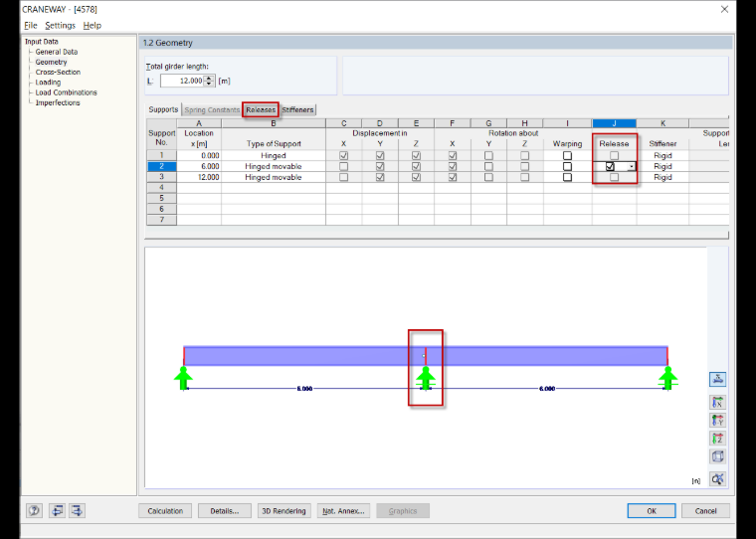Set view in -Y direction icon
This screenshot has height=539, width=756.
tap(717, 421)
